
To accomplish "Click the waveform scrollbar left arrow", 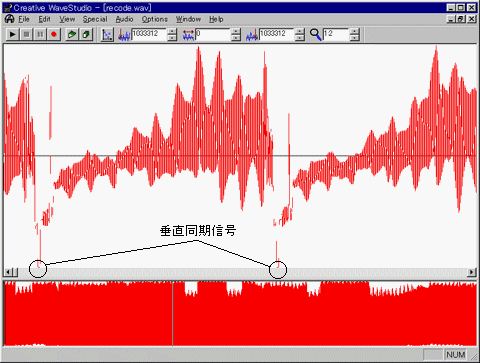I will [x=8, y=272].
